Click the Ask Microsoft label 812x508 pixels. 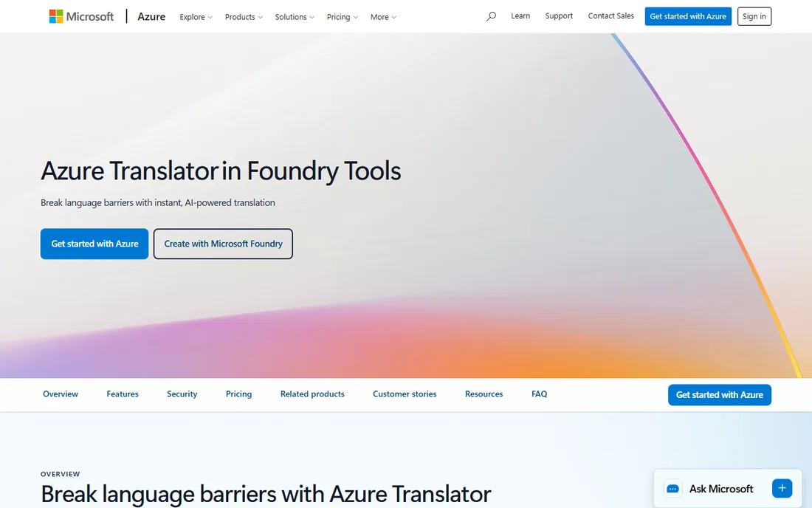pyautogui.click(x=721, y=489)
